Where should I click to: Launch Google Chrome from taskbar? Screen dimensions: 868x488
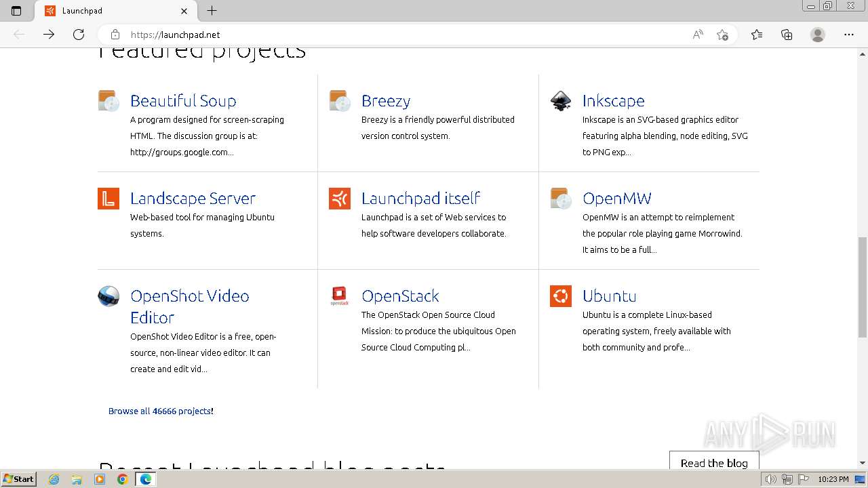[122, 479]
